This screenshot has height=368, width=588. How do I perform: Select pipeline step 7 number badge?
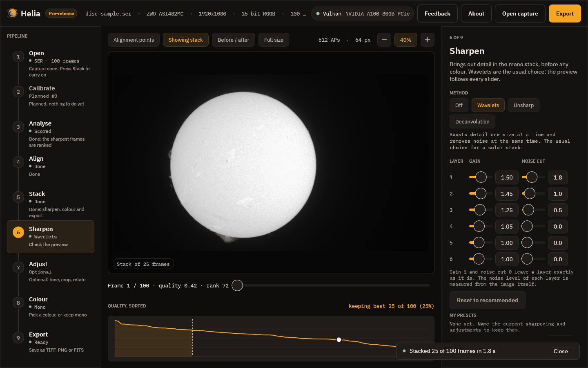18,267
